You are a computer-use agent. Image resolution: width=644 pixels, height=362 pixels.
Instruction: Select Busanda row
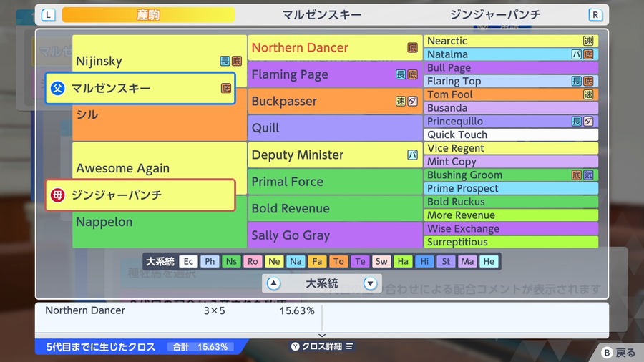pyautogui.click(x=511, y=108)
